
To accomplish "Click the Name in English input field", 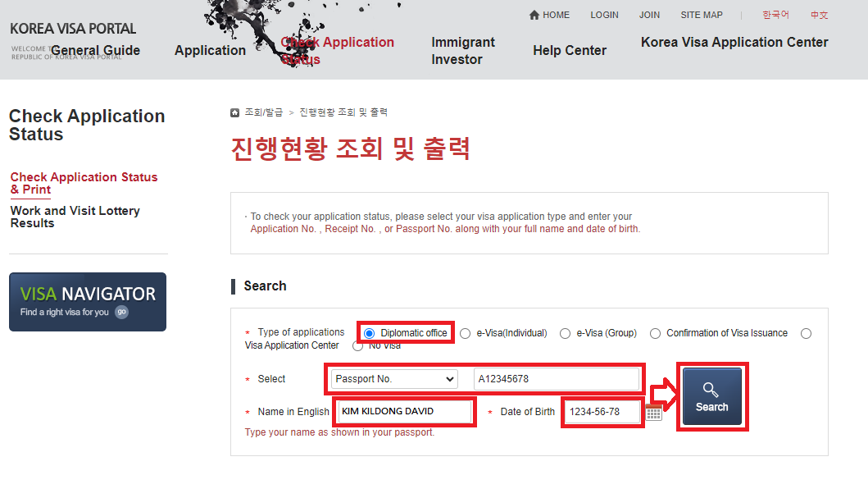I will tap(405, 412).
